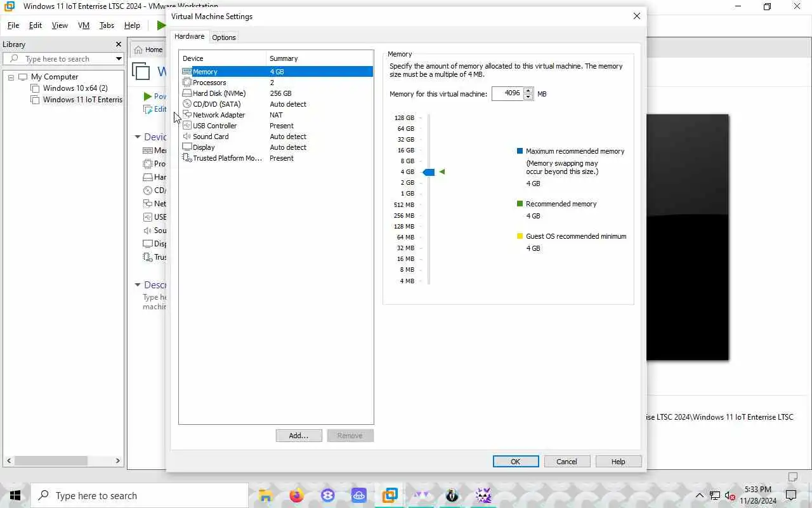Select the Sound Card device icon
Image resolution: width=812 pixels, height=508 pixels.
pos(187,137)
